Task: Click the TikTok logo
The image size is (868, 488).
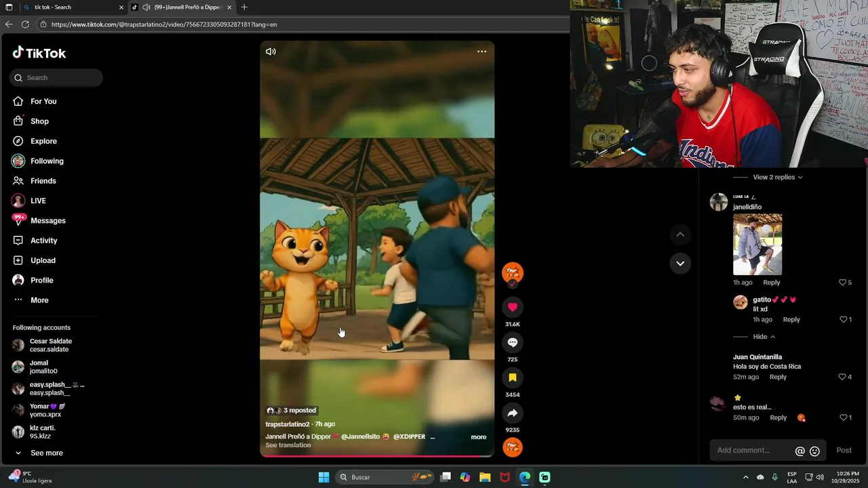Action: [39, 53]
